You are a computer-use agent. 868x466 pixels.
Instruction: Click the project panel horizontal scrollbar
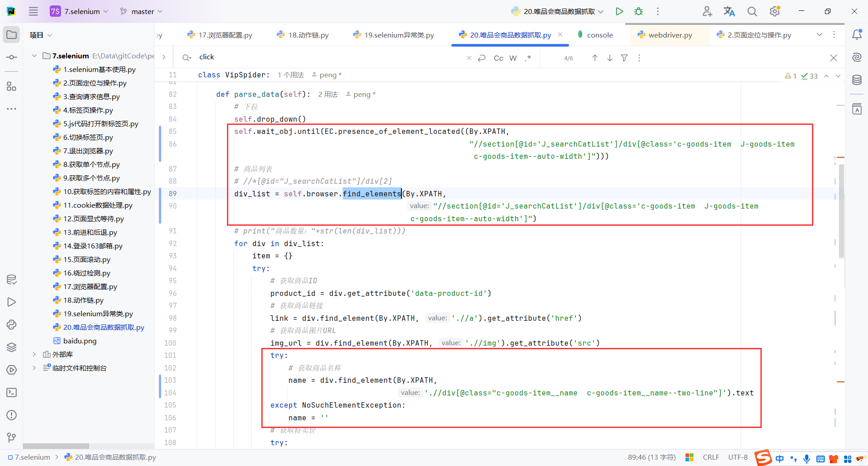pos(56,446)
